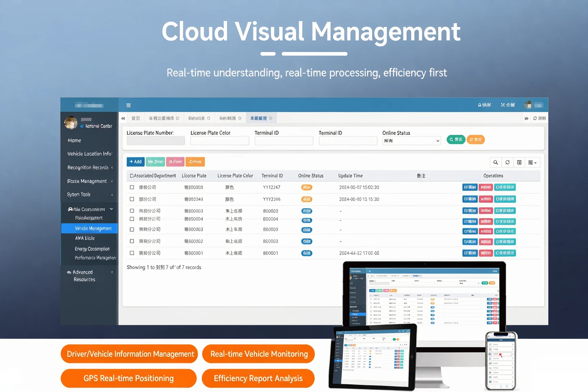This screenshot has height=392, width=588.
Task: Click the lock screen icon in header
Action: [480, 105]
